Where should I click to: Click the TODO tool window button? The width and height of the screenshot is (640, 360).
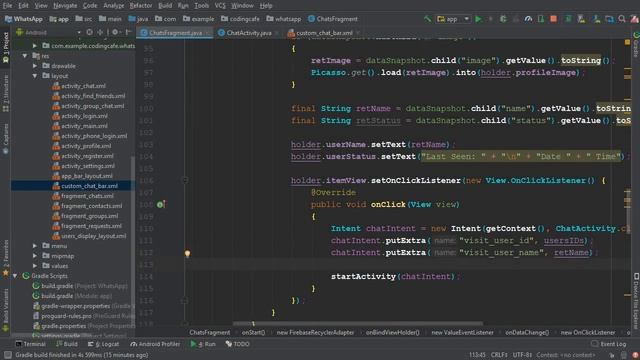(238, 344)
